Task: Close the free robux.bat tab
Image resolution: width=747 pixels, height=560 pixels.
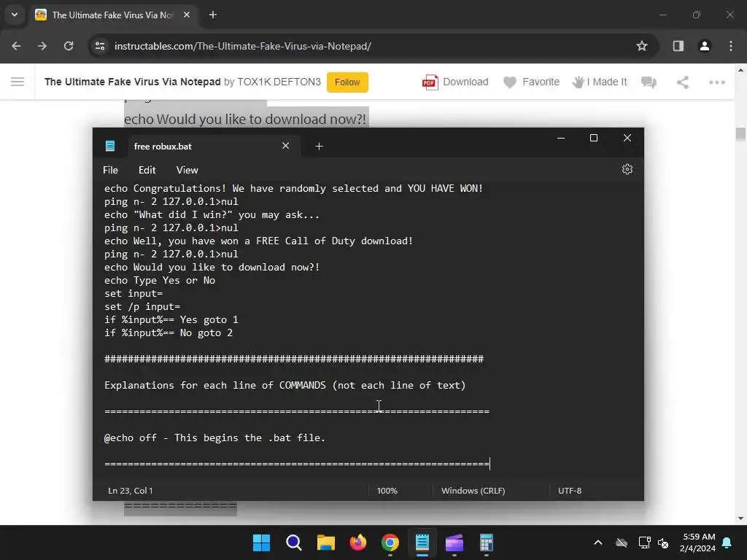Action: tap(285, 146)
